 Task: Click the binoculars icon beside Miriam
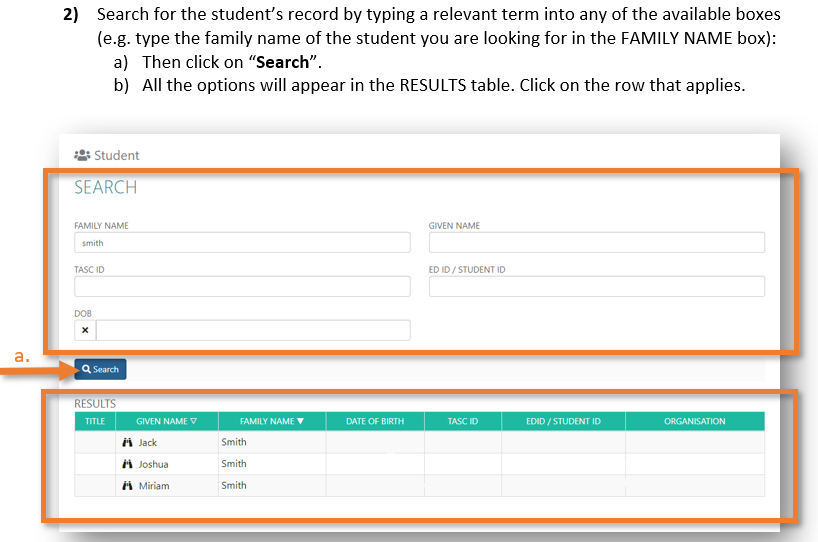tap(127, 486)
